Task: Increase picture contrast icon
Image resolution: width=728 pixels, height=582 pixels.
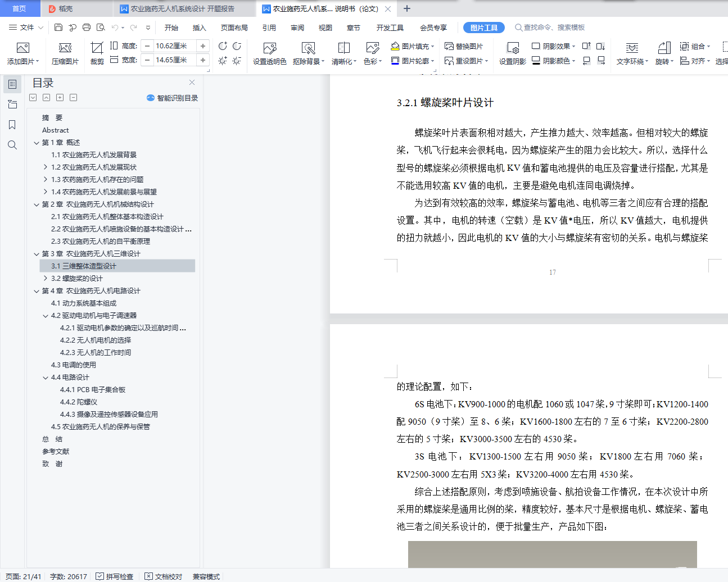Action: (x=223, y=46)
